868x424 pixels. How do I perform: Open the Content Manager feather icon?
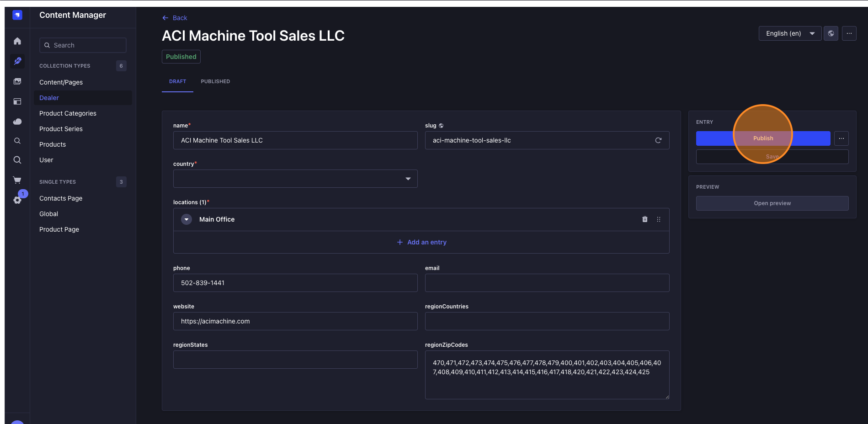pyautogui.click(x=17, y=61)
